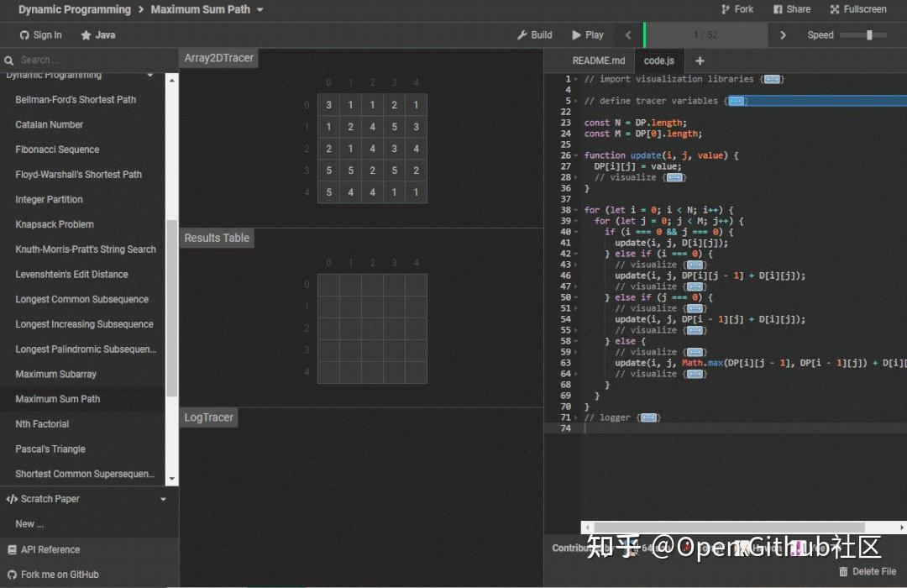Open sharing options via the Share icon
Viewport: 907px width, 588px height.
[x=778, y=9]
